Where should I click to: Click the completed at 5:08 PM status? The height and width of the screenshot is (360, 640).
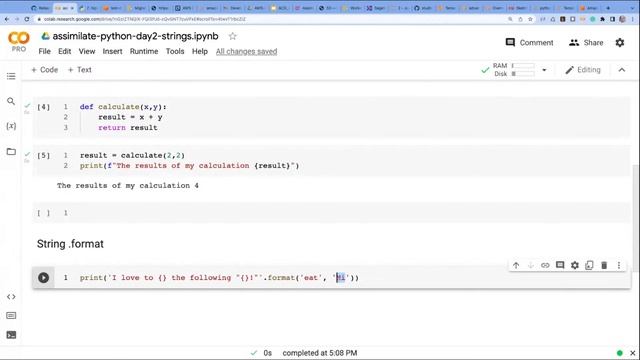pyautogui.click(x=320, y=353)
